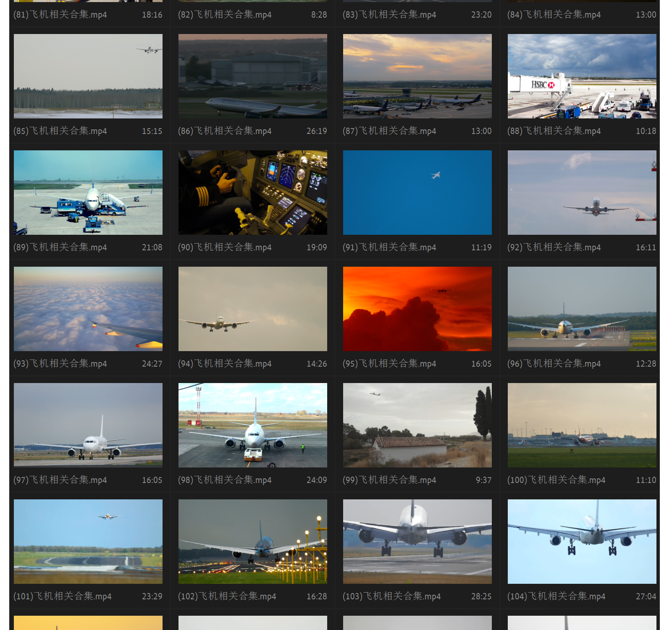Screen dimensions: 672x630
Task: Click the 14:26 duration of clip (94)
Action: click(317, 364)
